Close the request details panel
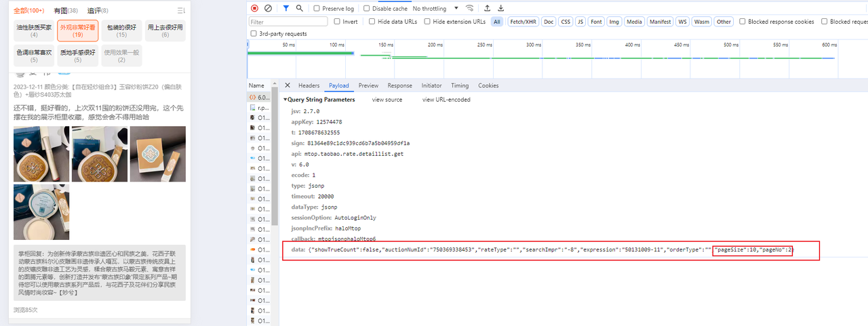868x326 pixels. click(288, 85)
